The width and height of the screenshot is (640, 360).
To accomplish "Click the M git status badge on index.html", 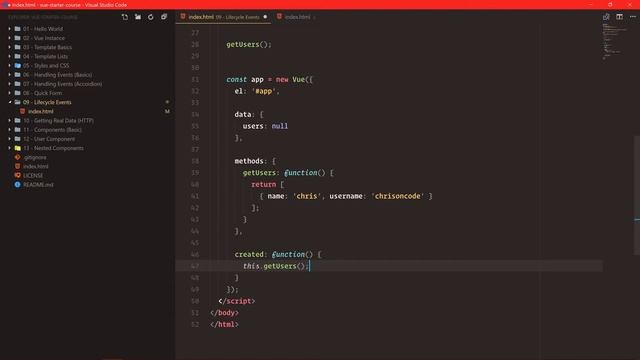I will coord(167,111).
